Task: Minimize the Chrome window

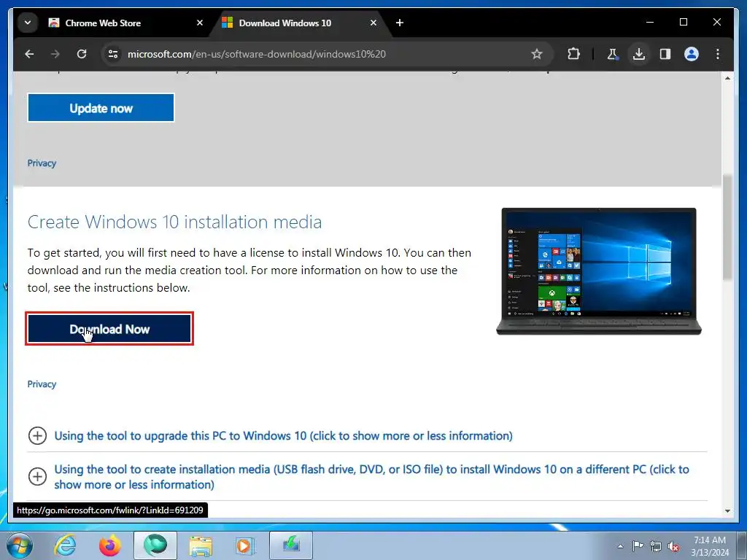Action: (x=650, y=22)
